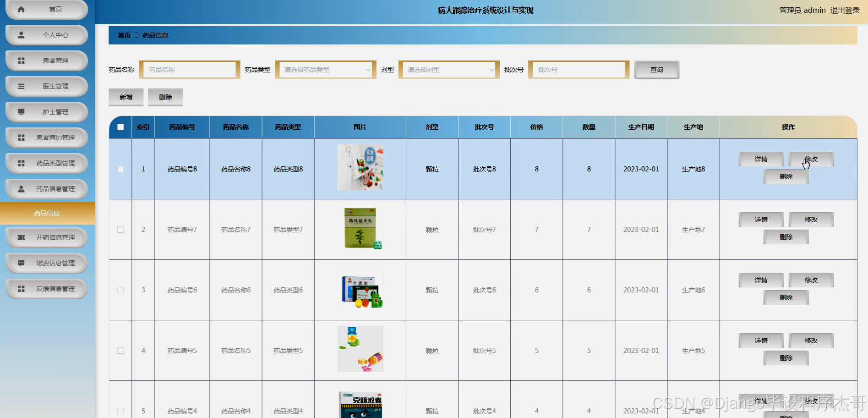The width and height of the screenshot is (868, 418).
Task: Click 退出登录 to log out
Action: point(845,10)
